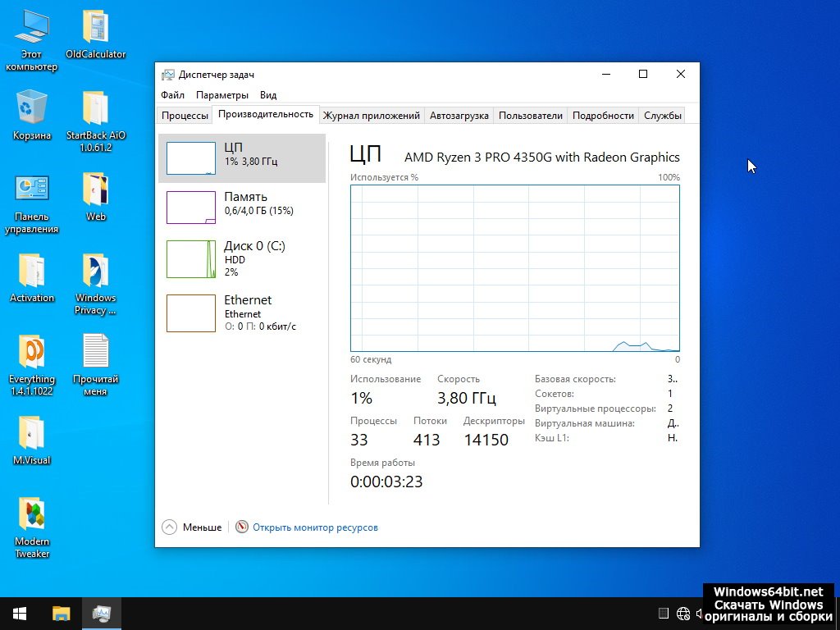
Task: Open the Параметры menu
Action: [x=221, y=95]
